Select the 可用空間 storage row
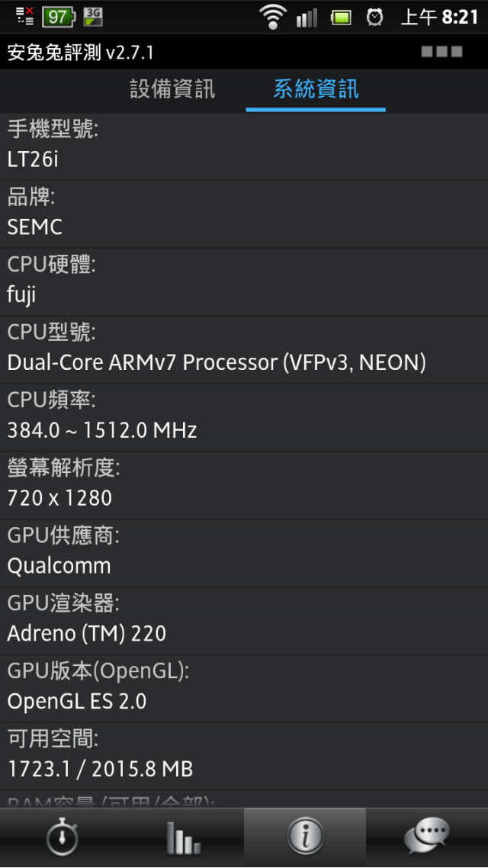Image resolution: width=488 pixels, height=868 pixels. (x=244, y=756)
